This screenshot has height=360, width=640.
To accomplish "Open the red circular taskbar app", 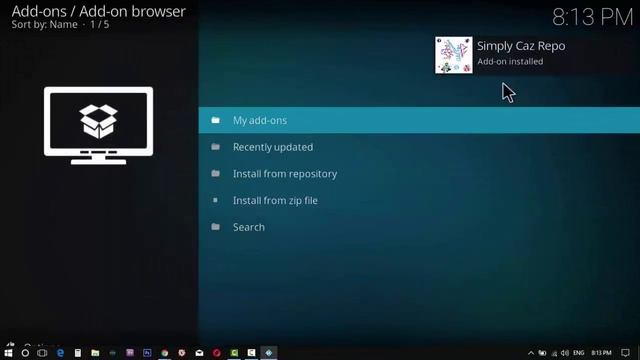I will pyautogui.click(x=217, y=353).
